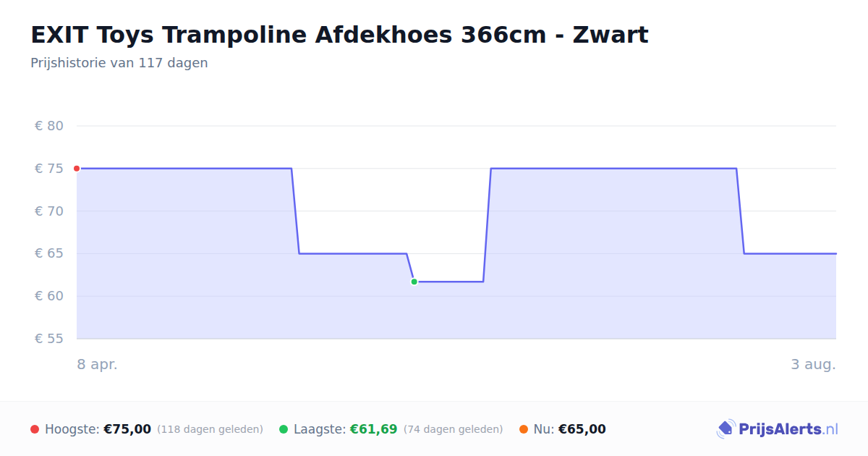Click the lowest price value €61,69
The image size is (868, 456).
pyautogui.click(x=374, y=429)
